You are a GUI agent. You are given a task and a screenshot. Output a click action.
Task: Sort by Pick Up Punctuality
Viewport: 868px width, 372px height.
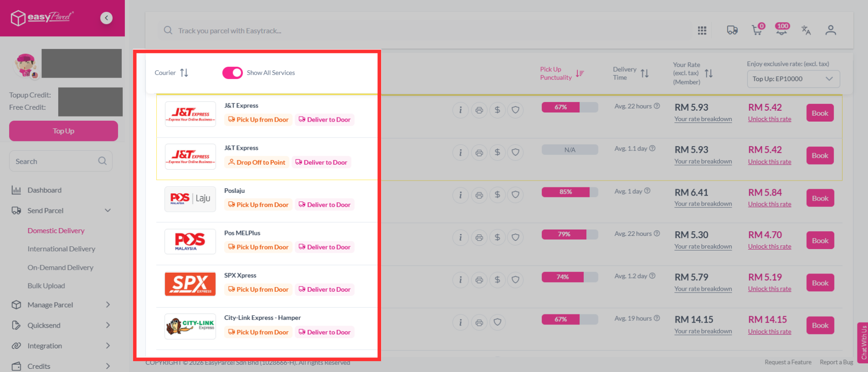click(580, 73)
